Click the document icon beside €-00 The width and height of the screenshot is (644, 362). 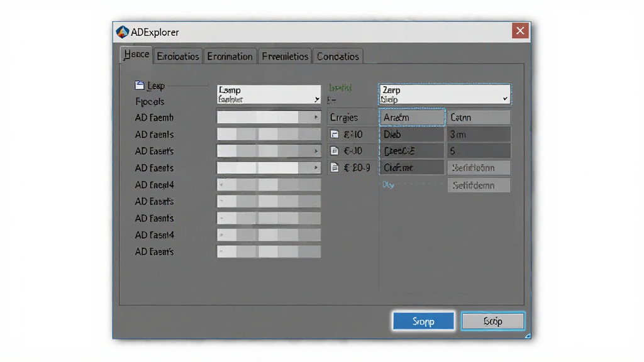335,151
